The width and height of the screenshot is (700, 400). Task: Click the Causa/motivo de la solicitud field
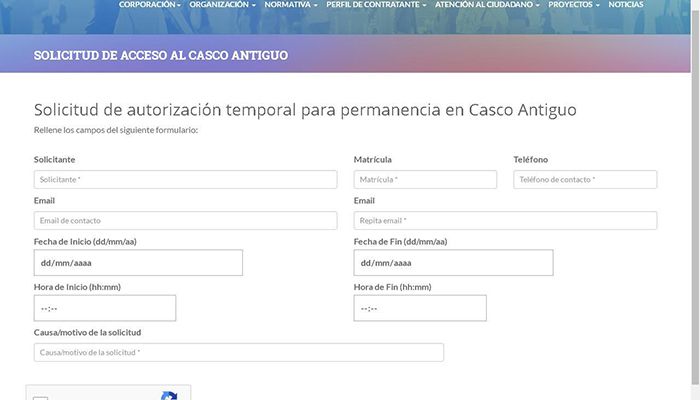point(239,352)
